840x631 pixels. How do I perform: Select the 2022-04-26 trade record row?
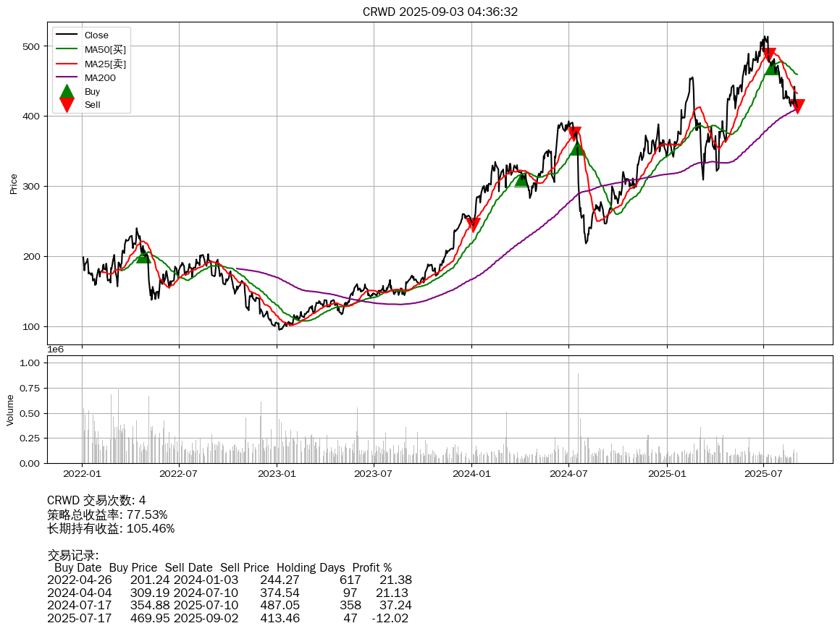tap(229, 580)
